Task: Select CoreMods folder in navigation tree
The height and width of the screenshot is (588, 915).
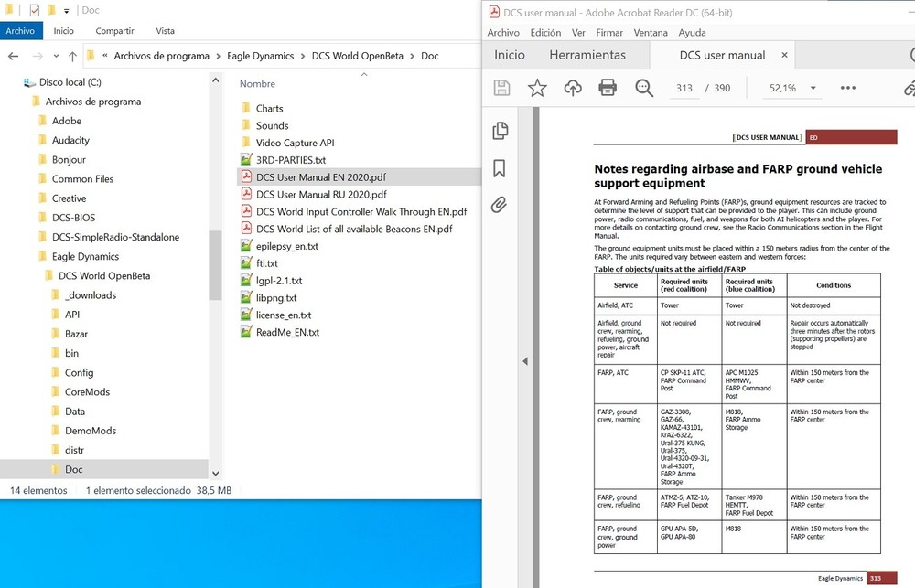Action: tap(87, 392)
